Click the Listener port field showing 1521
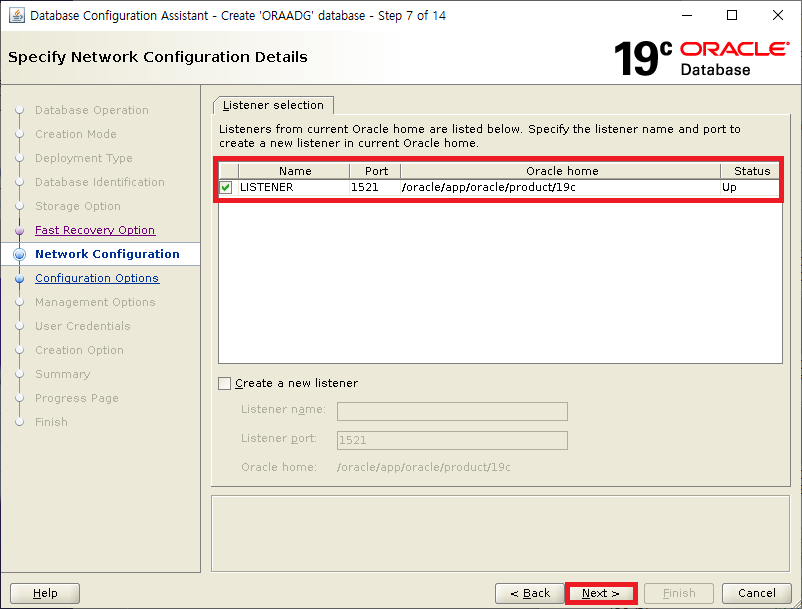The width and height of the screenshot is (802, 609). coord(452,440)
